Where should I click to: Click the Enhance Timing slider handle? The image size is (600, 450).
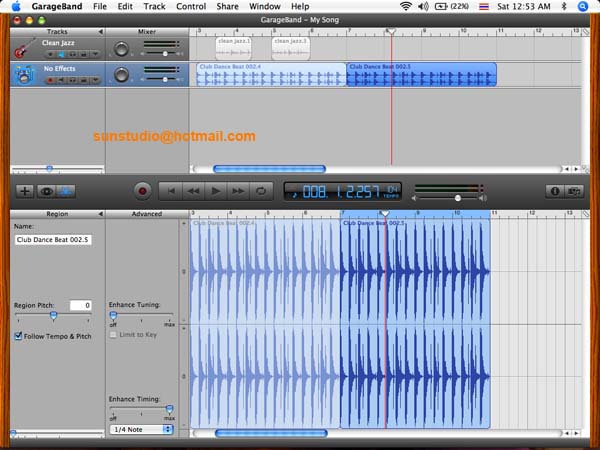(x=169, y=409)
